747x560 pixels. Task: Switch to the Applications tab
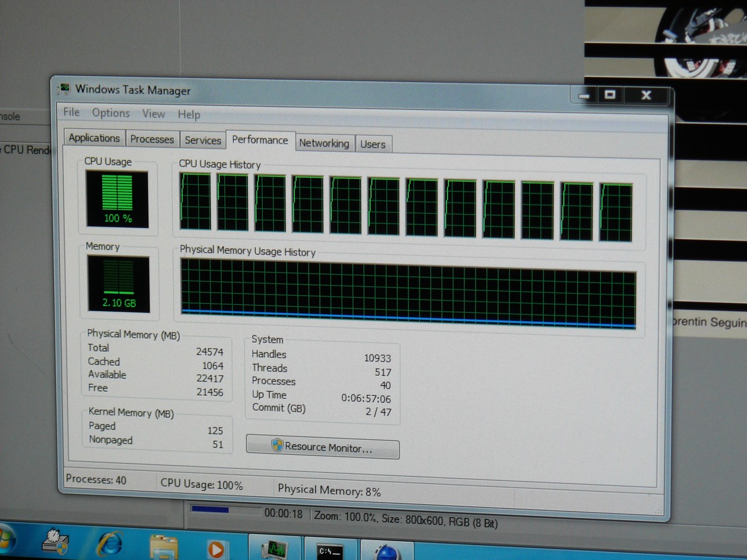point(94,138)
